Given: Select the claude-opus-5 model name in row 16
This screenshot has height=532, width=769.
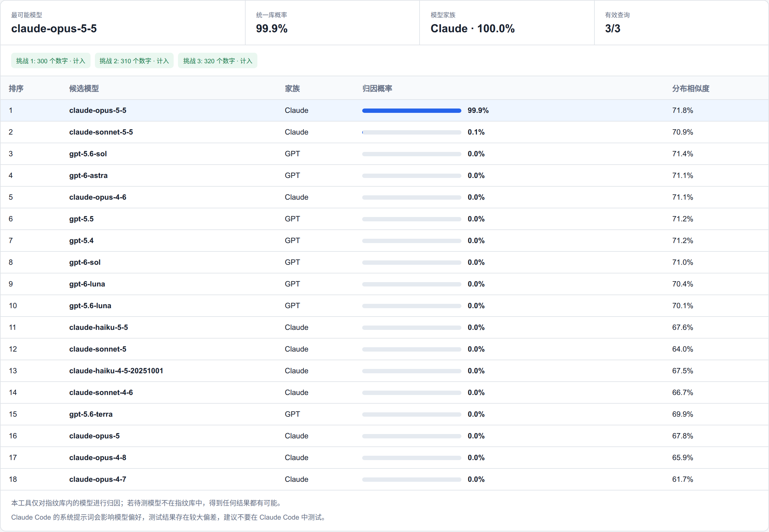Looking at the screenshot, I should click(x=94, y=435).
